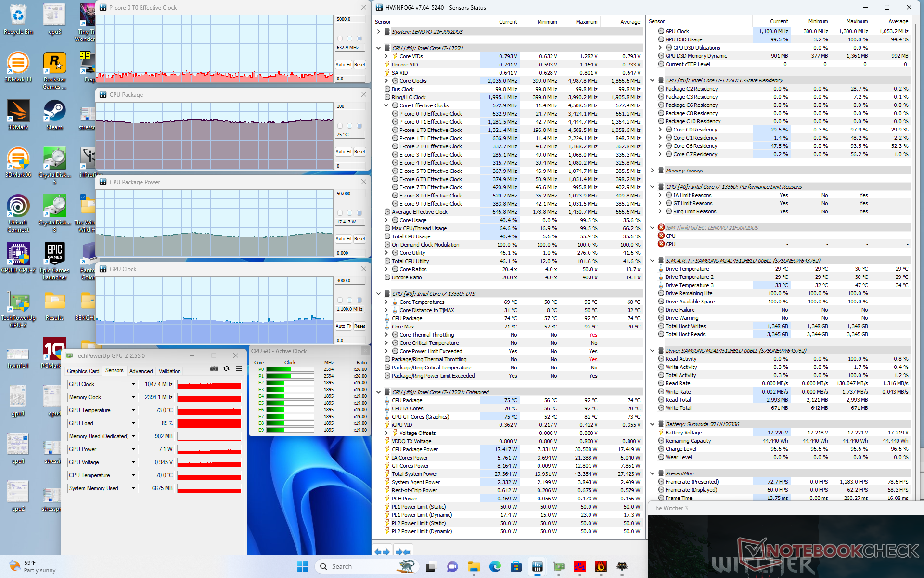Click the GPU-Z refresh icon

click(x=226, y=368)
